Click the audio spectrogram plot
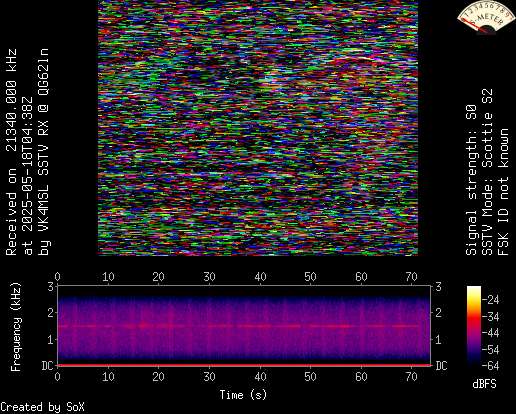Screen dimensions: 516x414 click(x=244, y=326)
